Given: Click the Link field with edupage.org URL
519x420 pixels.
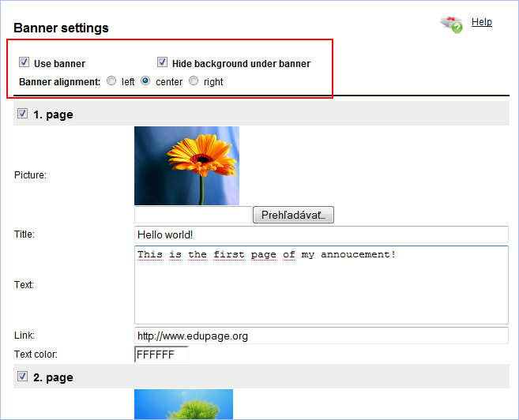Looking at the screenshot, I should (322, 336).
